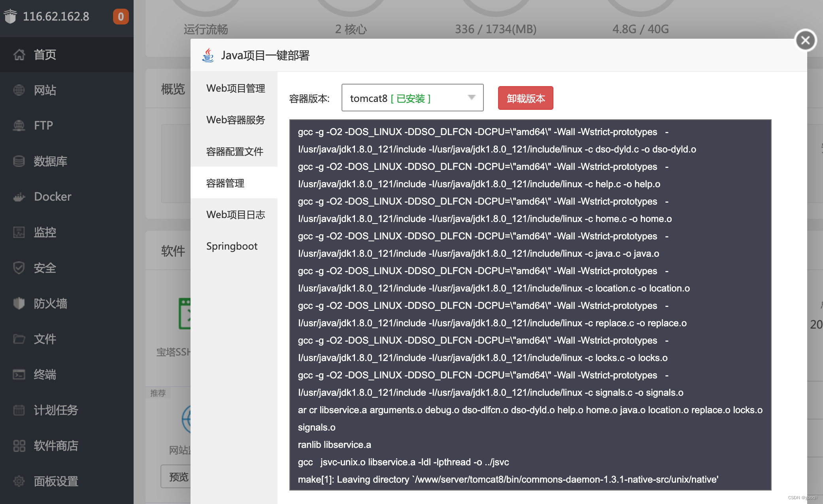823x504 pixels.
Task: Click the dropdown arrow of version selector
Action: click(x=471, y=98)
